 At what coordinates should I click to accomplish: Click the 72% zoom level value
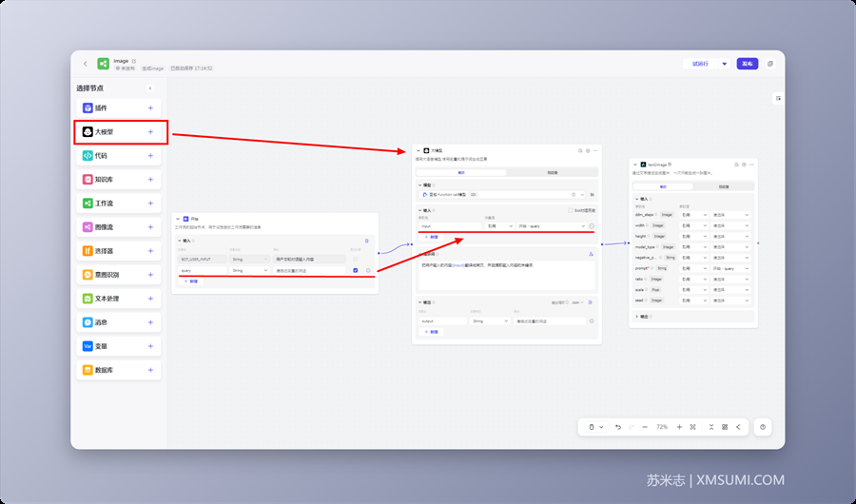(662, 427)
